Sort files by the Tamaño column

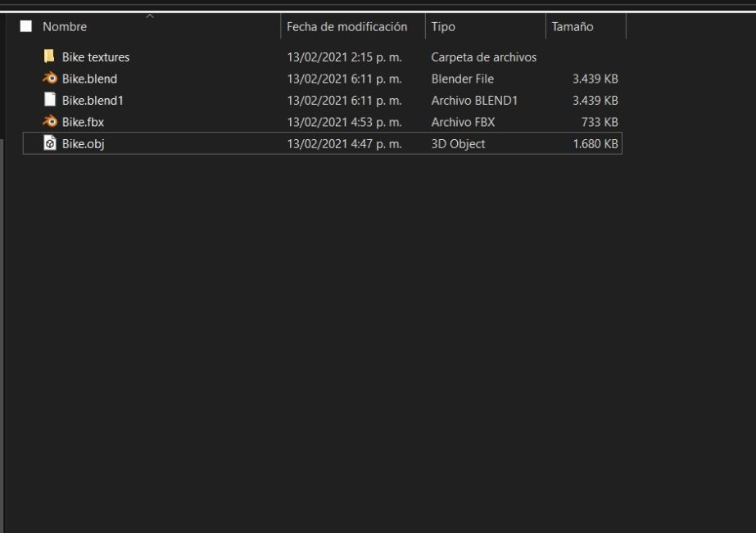point(573,27)
